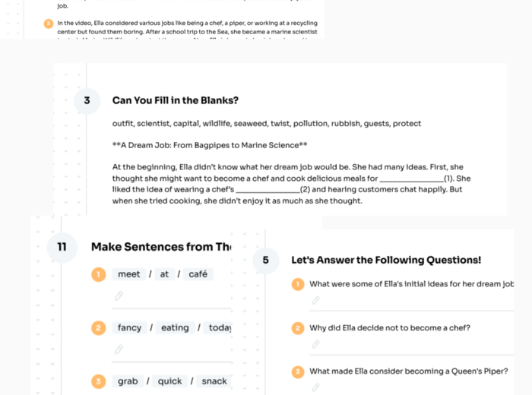Click the number 5 badge beside 'Let's Answer'
The width and height of the screenshot is (532, 395).
pyautogui.click(x=265, y=260)
